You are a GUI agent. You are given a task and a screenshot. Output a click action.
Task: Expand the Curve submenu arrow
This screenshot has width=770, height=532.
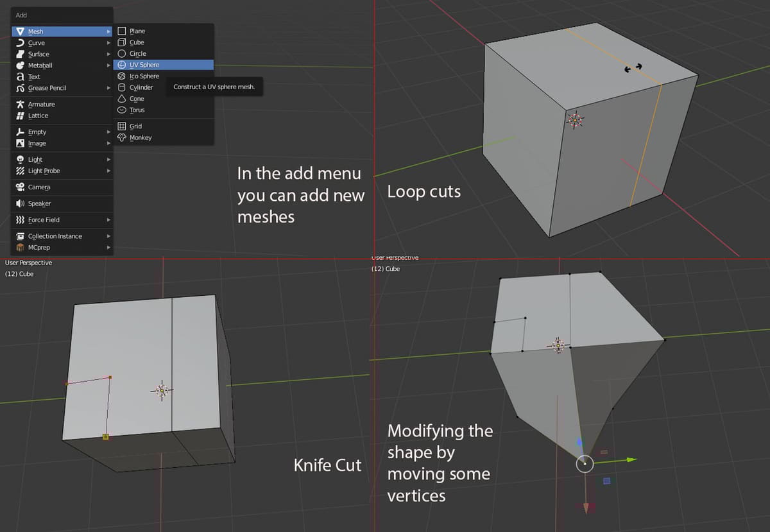click(108, 42)
